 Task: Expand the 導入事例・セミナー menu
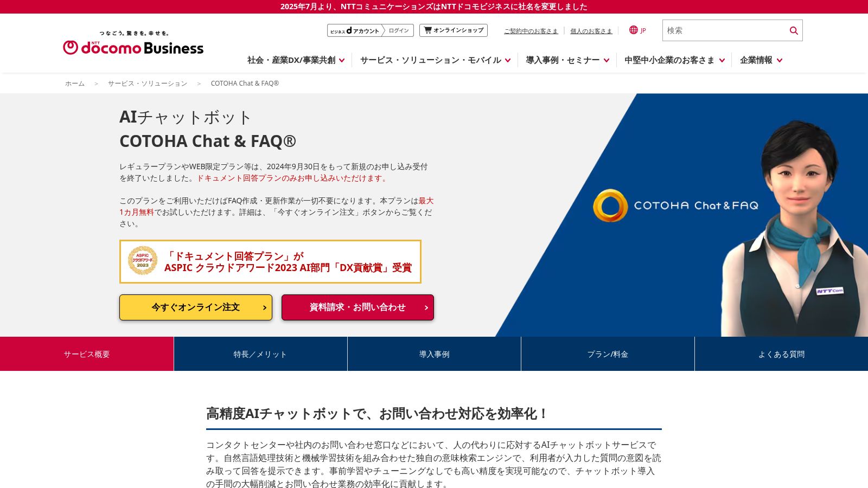coord(567,60)
